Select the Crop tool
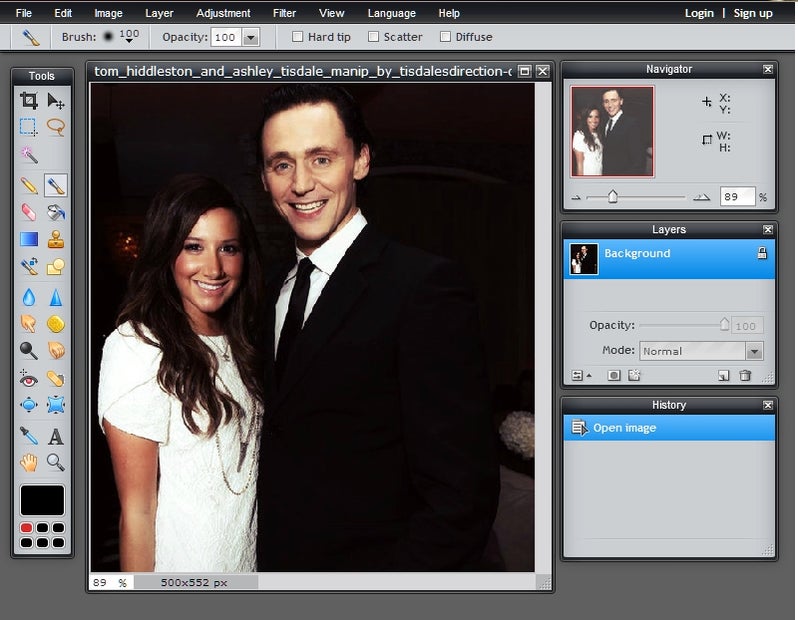798x620 pixels. (x=28, y=100)
